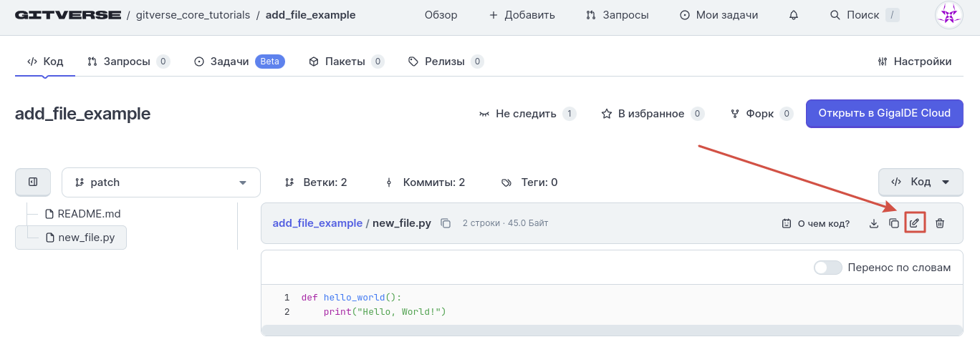
Task: Copy file contents with the copy icon
Action: pyautogui.click(x=893, y=223)
